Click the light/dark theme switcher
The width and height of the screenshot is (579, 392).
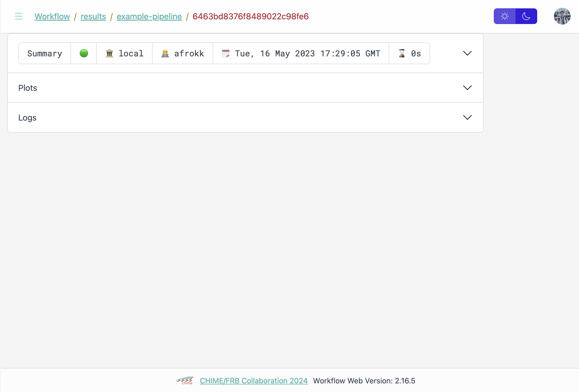[x=515, y=16]
